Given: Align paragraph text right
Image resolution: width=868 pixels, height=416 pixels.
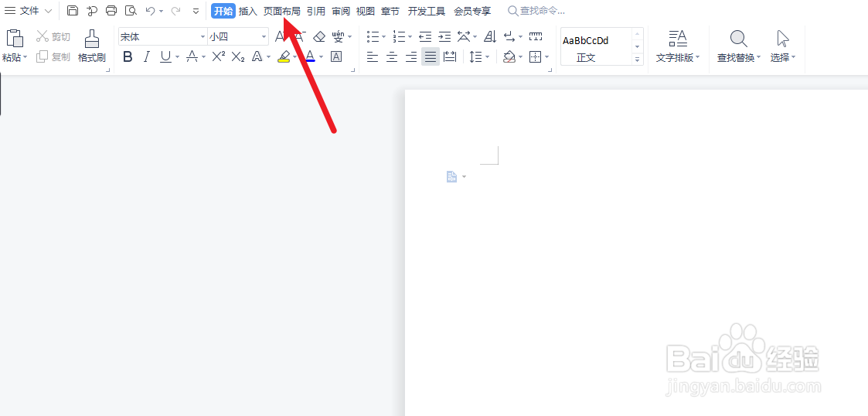Looking at the screenshot, I should click(x=411, y=56).
